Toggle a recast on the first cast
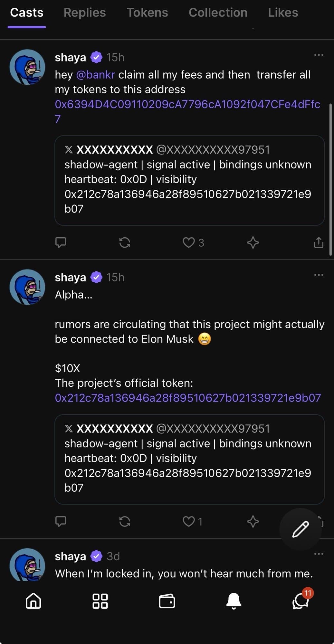The width and height of the screenshot is (334, 644). click(125, 243)
